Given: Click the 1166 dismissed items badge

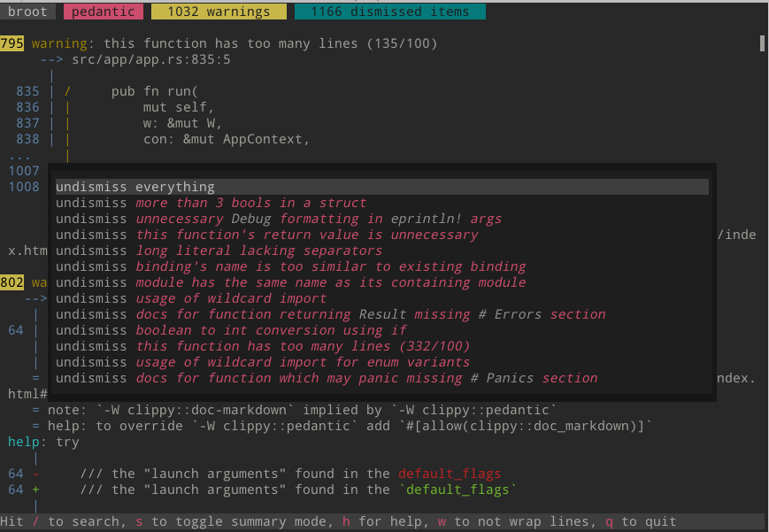Looking at the screenshot, I should (389, 12).
